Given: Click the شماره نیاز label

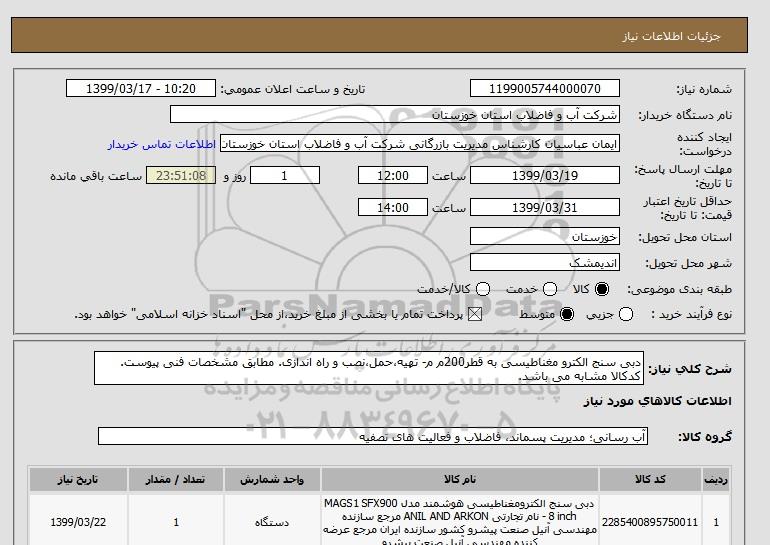Looking at the screenshot, I should (704, 89).
